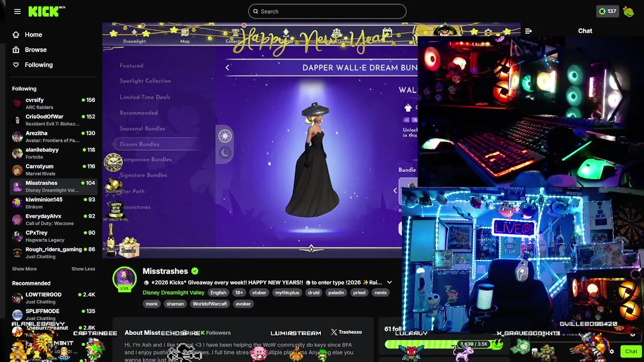
Task: Click chat settings gear icon
Action: point(612,352)
